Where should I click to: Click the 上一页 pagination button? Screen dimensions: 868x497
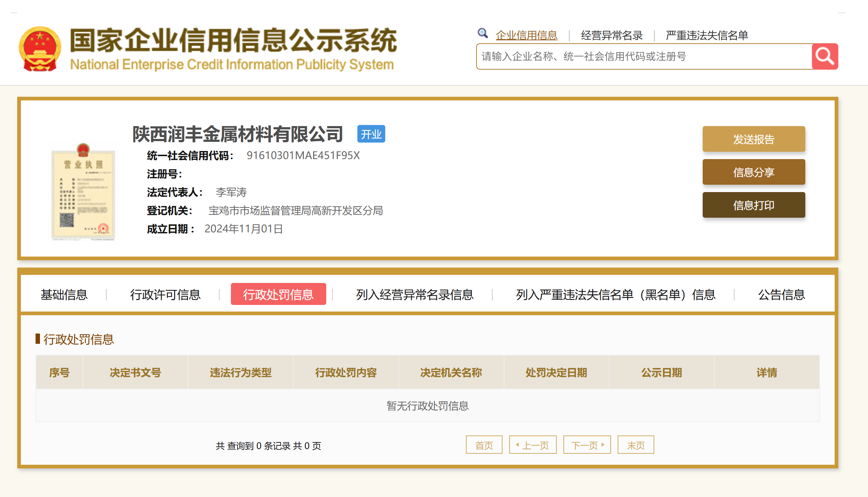pyautogui.click(x=533, y=445)
